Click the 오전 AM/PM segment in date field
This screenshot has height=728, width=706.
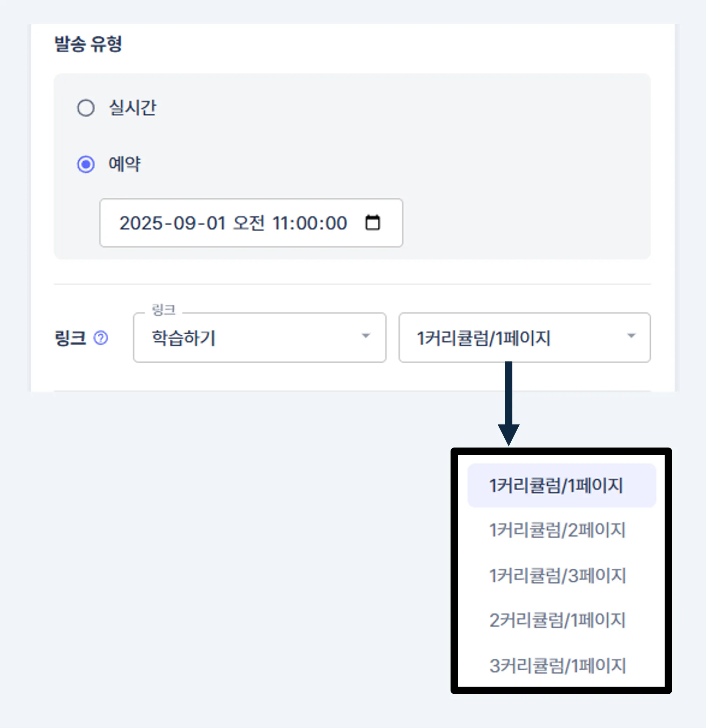(x=249, y=223)
